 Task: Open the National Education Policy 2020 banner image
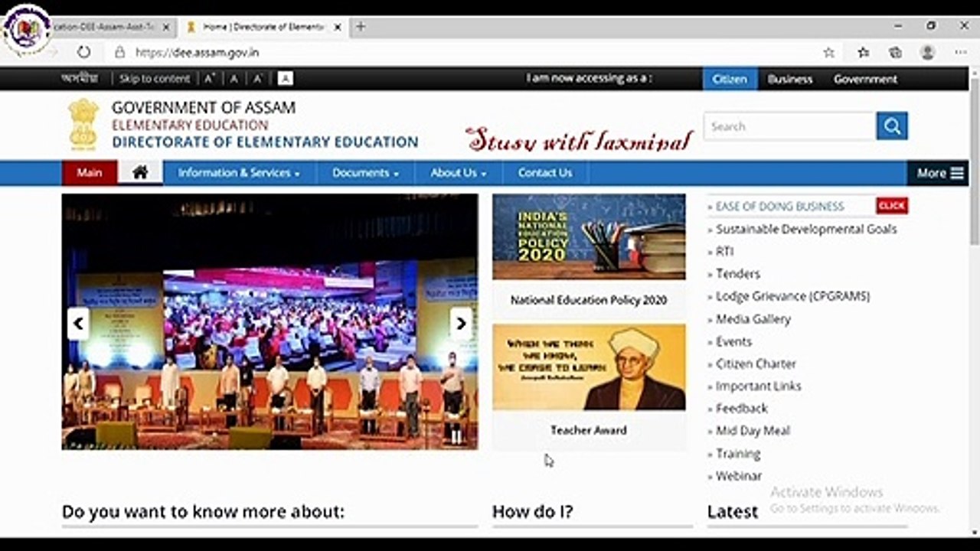point(589,236)
